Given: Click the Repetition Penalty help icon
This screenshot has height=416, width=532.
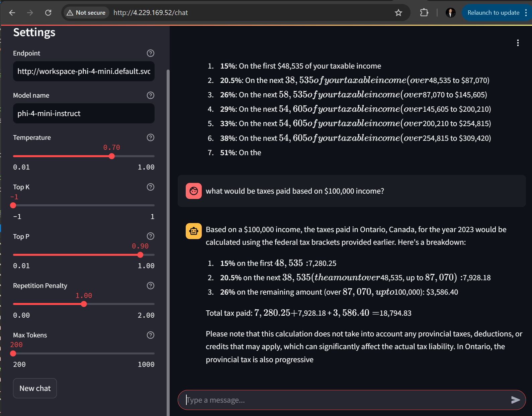Looking at the screenshot, I should tap(151, 286).
